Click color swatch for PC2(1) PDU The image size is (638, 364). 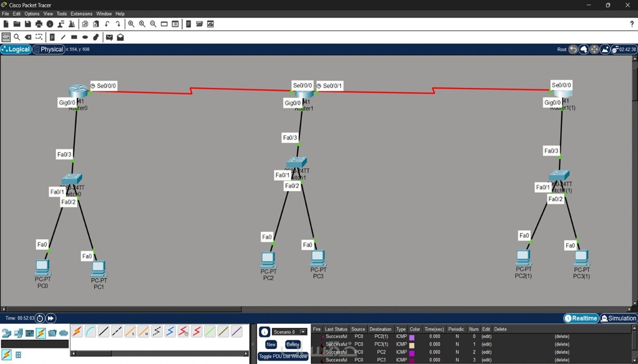point(412,337)
